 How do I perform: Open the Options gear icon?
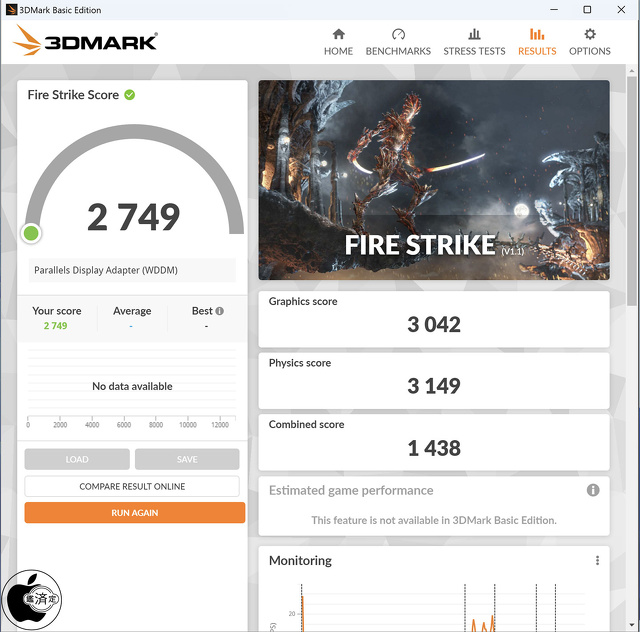pyautogui.click(x=589, y=34)
